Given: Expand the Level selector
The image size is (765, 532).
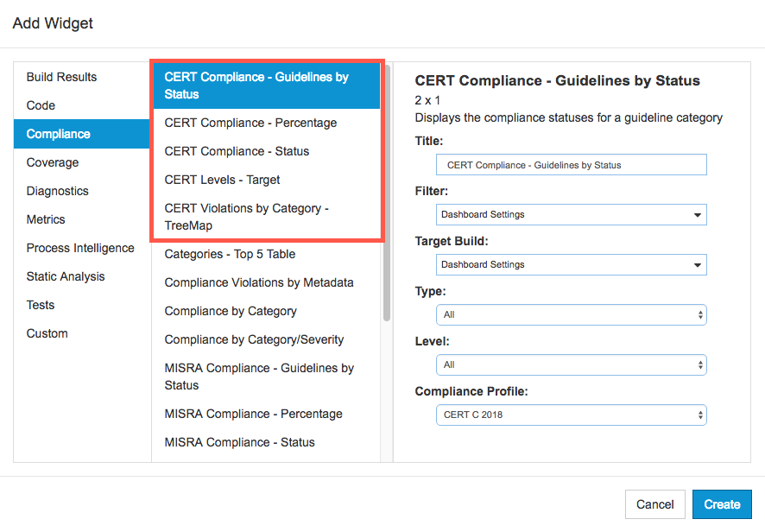Looking at the screenshot, I should pos(571,364).
